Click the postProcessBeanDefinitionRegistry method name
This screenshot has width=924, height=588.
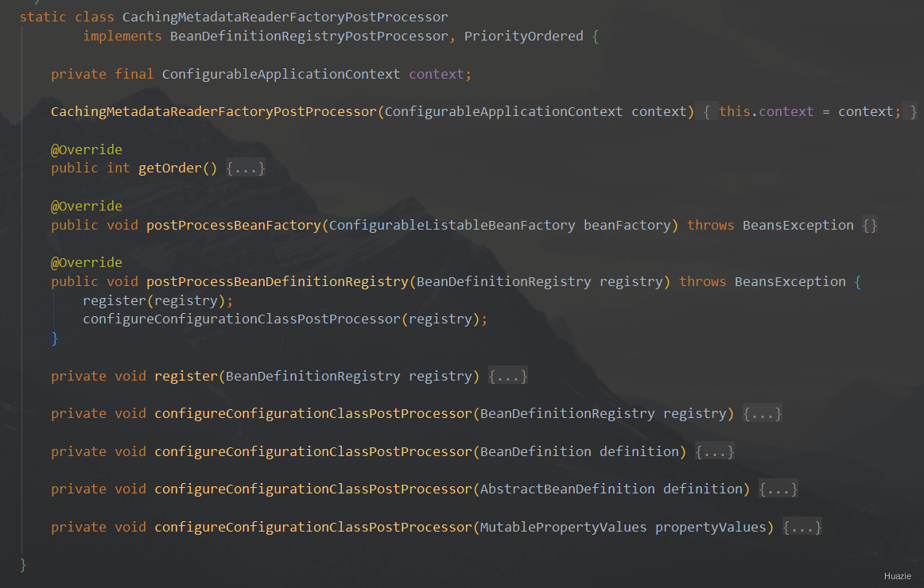click(277, 282)
